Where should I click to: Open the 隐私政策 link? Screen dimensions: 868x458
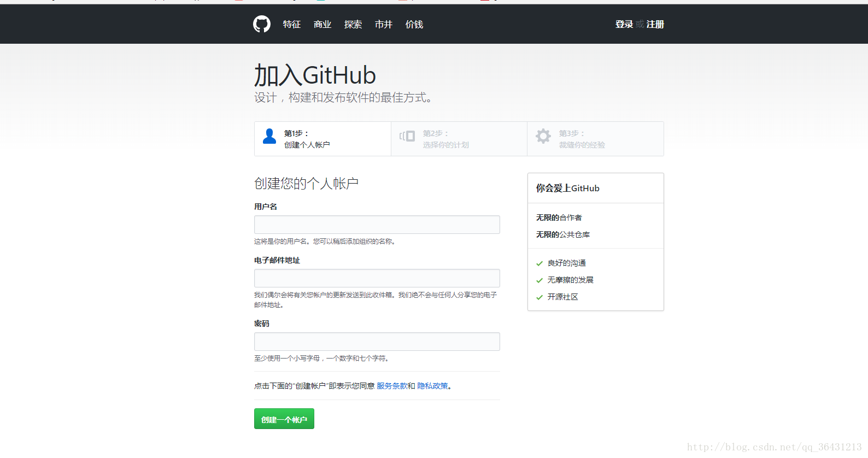(x=432, y=386)
